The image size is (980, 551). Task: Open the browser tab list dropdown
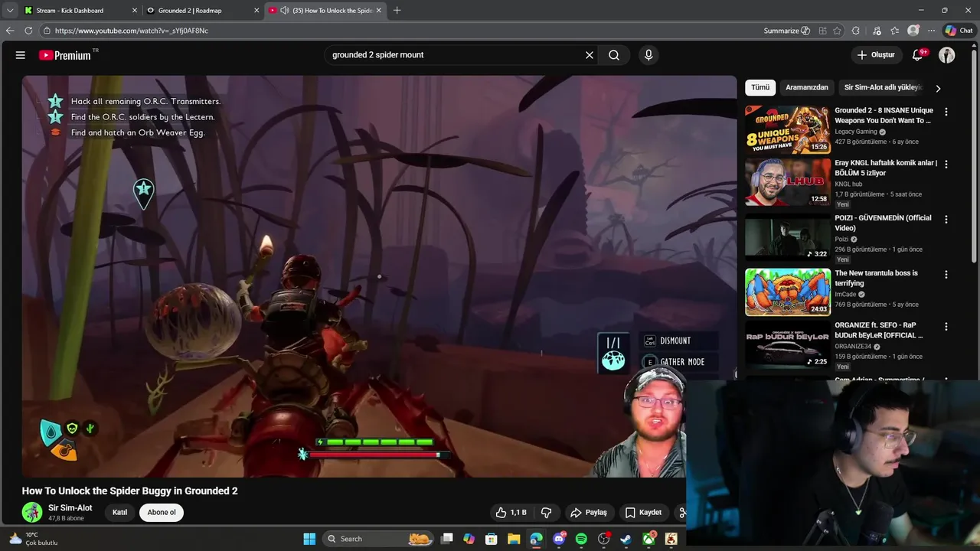coord(10,11)
